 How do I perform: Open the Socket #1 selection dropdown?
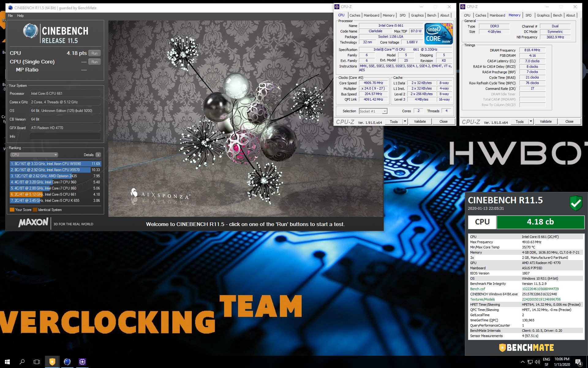tap(373, 111)
